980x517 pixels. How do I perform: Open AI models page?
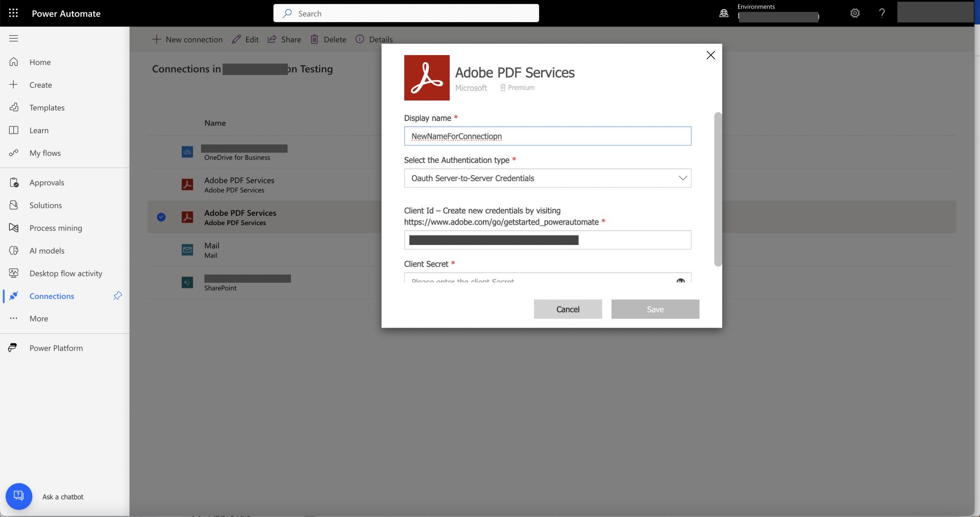pos(47,251)
